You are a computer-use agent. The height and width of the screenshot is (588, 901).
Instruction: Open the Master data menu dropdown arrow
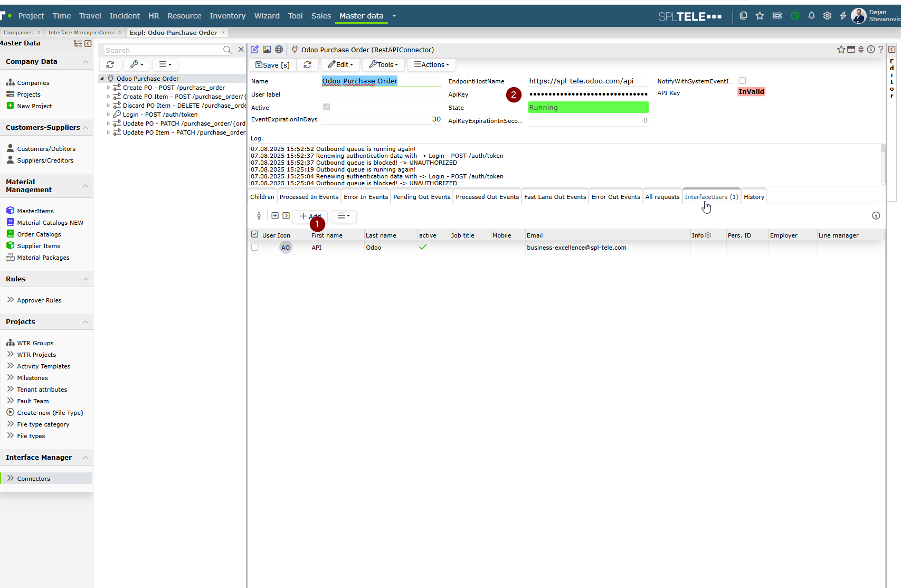coord(394,16)
